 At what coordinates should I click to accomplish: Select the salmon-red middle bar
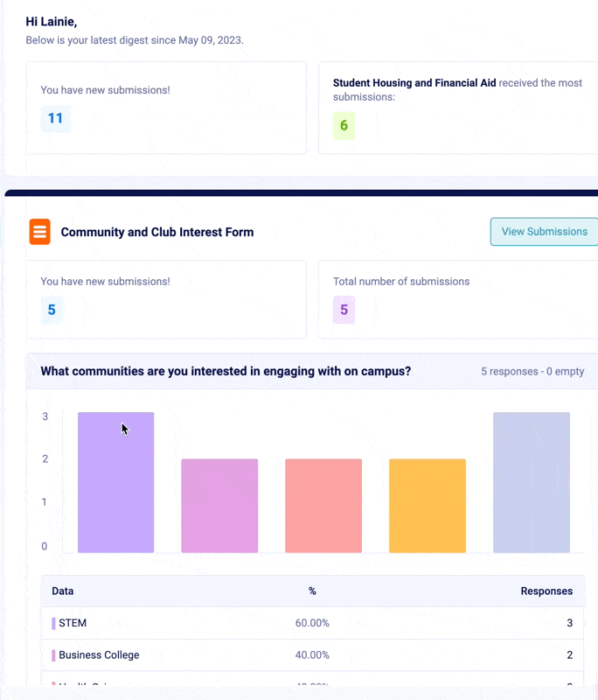323,506
